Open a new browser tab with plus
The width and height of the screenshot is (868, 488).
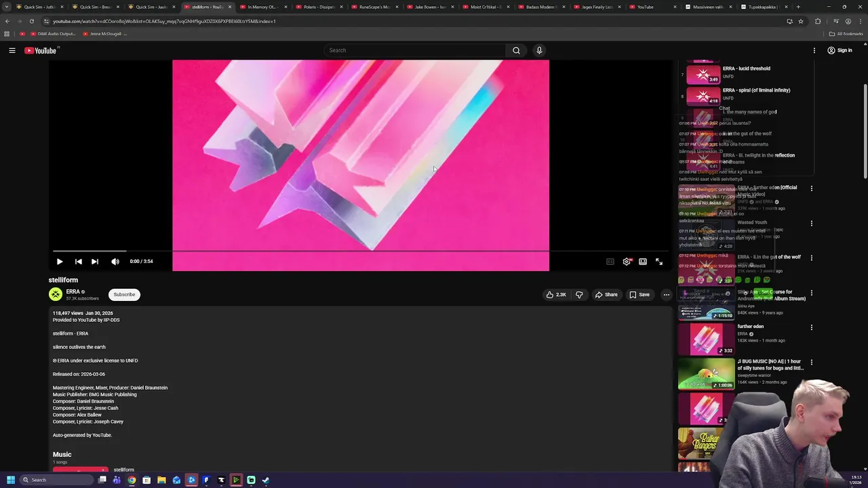798,7
